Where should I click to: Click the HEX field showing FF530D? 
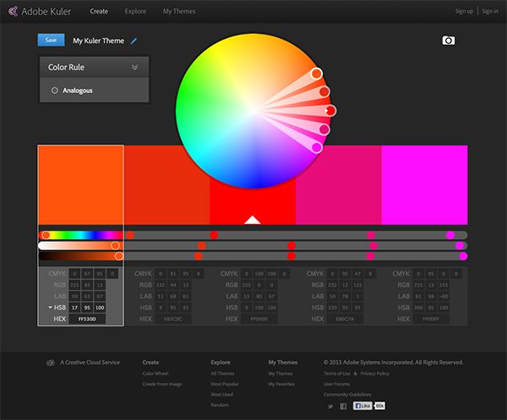click(x=87, y=319)
